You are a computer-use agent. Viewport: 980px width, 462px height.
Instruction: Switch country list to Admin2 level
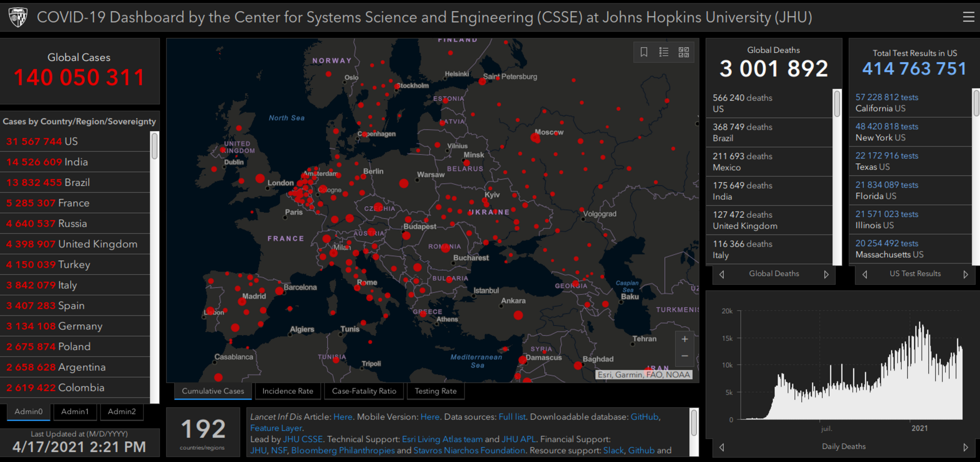click(x=122, y=412)
